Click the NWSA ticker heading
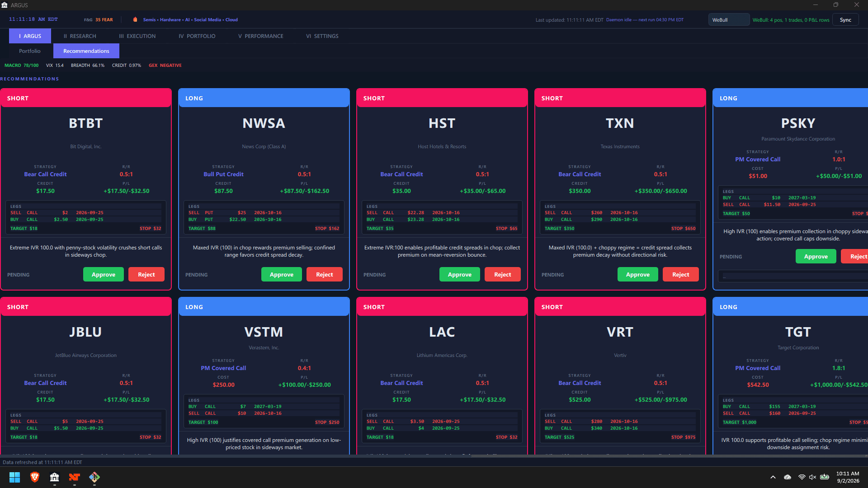The image size is (868, 488). 264,123
